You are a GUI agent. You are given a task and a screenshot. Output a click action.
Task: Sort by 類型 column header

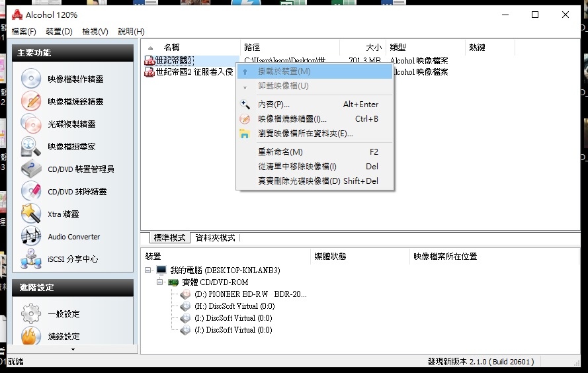pyautogui.click(x=425, y=48)
